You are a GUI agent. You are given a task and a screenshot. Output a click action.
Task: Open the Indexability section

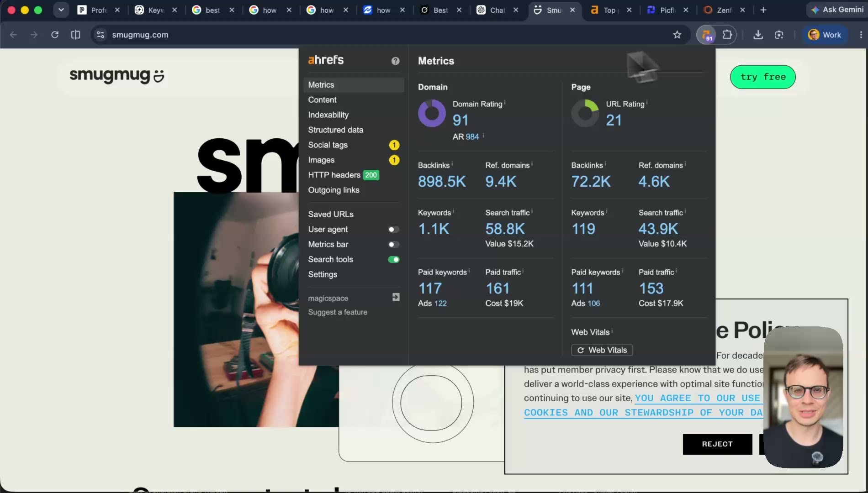tap(328, 115)
